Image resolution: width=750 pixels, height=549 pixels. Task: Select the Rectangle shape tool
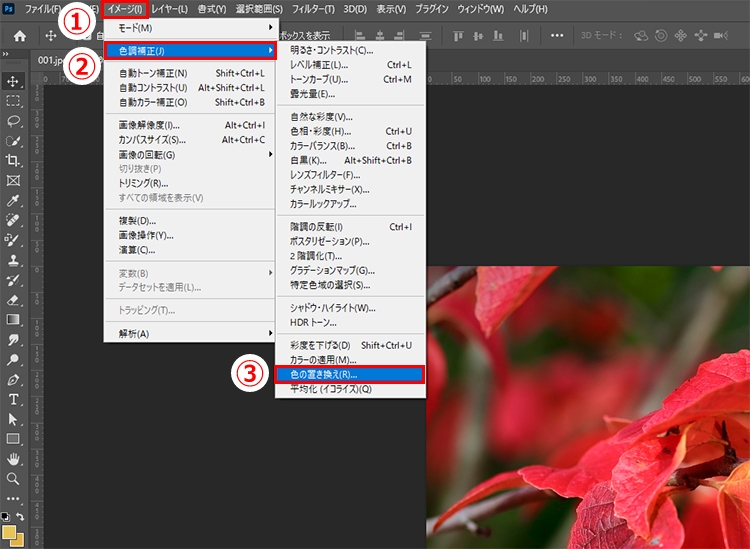[13, 439]
